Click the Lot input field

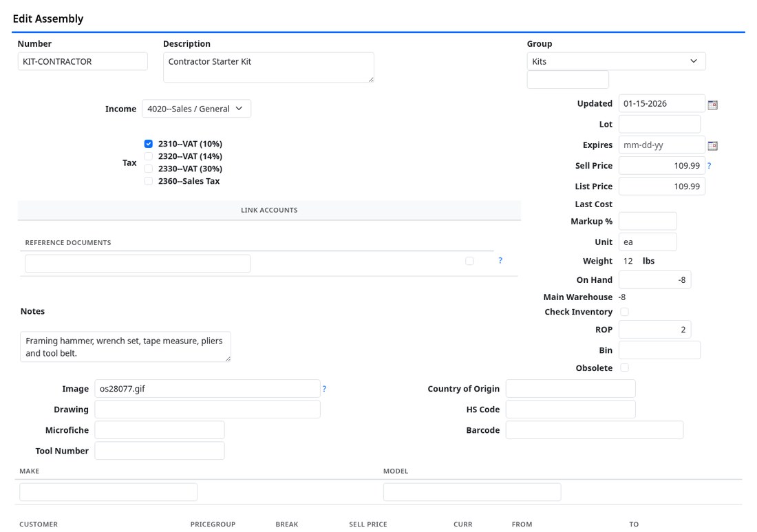[x=659, y=125]
